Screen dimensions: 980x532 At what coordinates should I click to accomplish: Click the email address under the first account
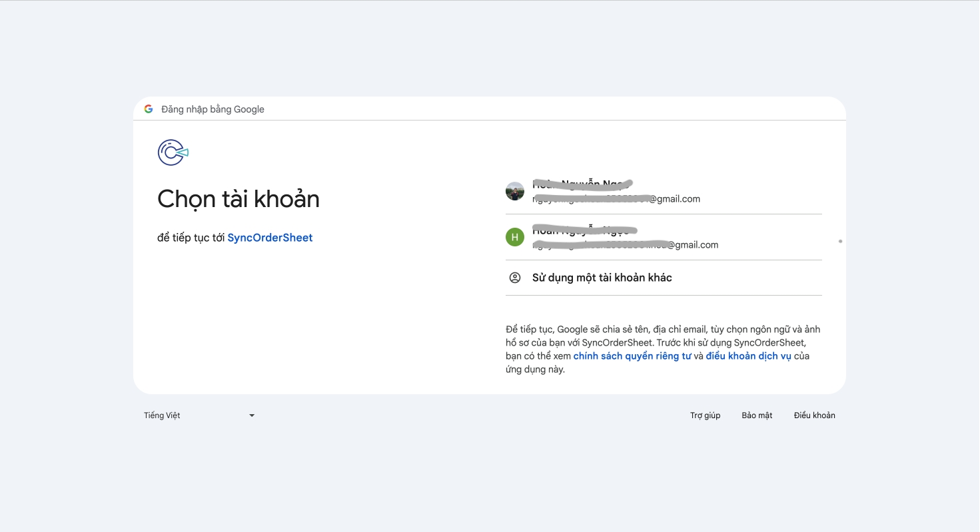click(x=616, y=199)
